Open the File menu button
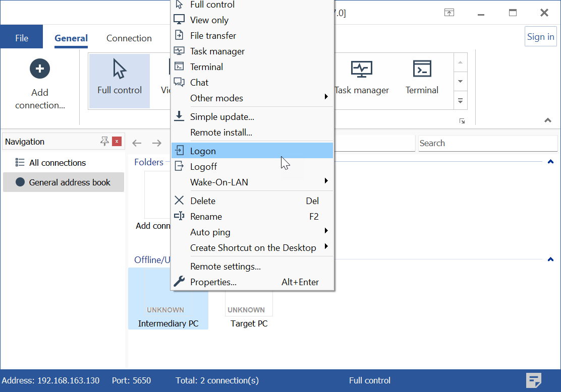The image size is (561, 392). pyautogui.click(x=22, y=38)
